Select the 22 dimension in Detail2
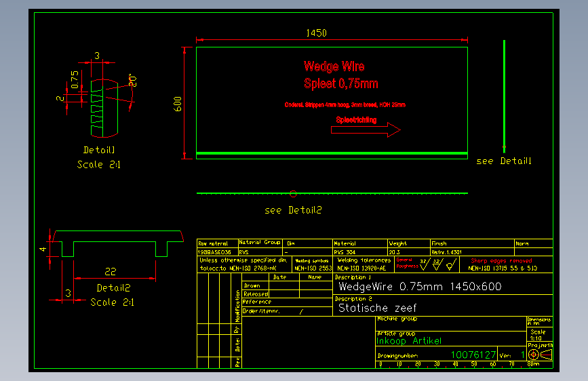588x381 pixels. pos(111,271)
